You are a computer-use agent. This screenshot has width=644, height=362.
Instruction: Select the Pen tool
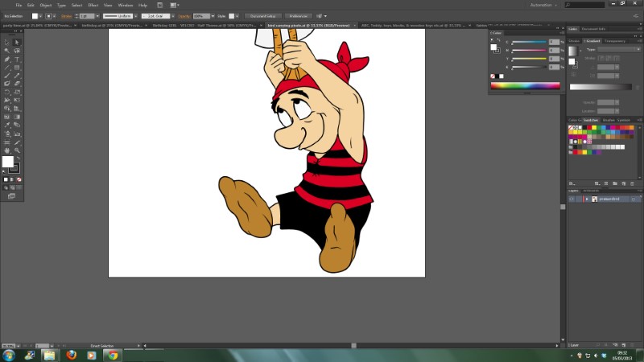(x=7, y=59)
